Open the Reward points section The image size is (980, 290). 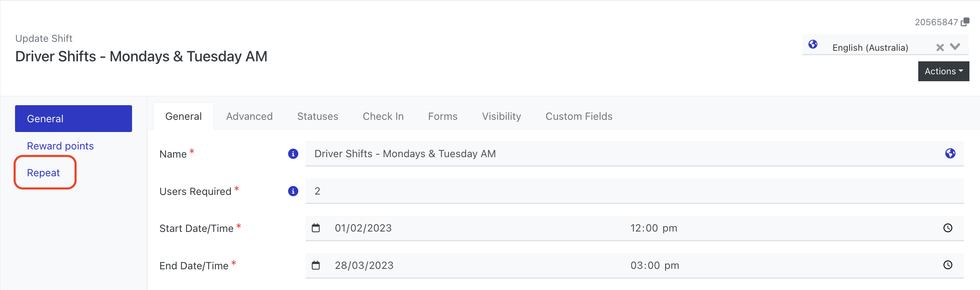click(60, 146)
